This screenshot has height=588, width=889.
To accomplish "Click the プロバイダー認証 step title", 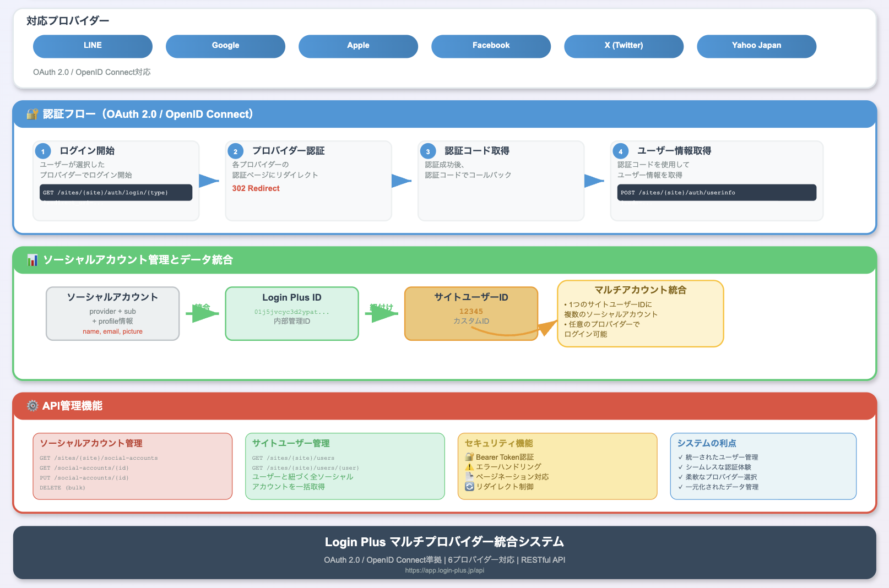I will [x=289, y=151].
